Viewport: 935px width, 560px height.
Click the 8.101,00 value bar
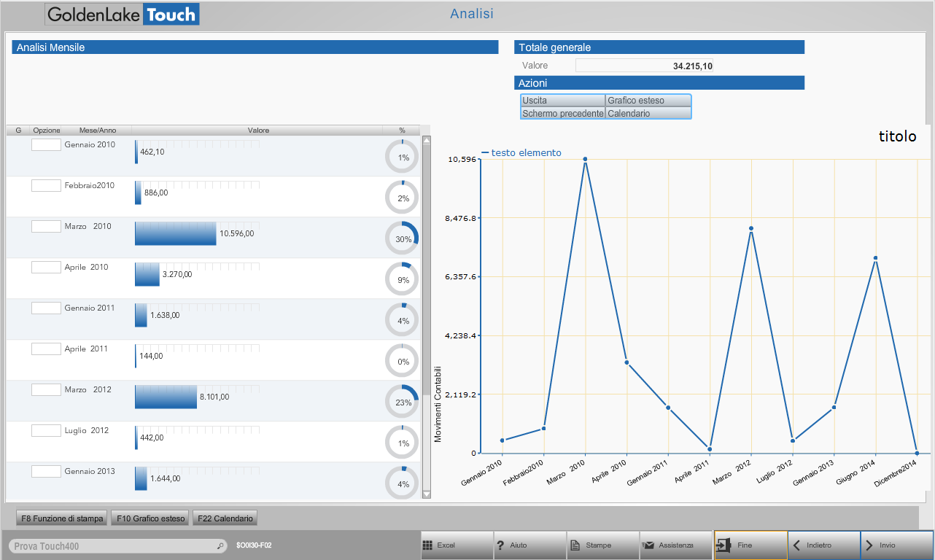[166, 397]
